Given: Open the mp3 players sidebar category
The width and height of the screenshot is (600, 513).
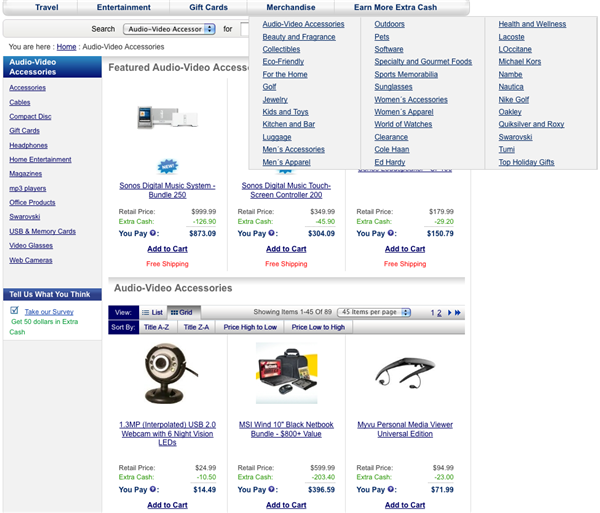Looking at the screenshot, I should coord(28,188).
